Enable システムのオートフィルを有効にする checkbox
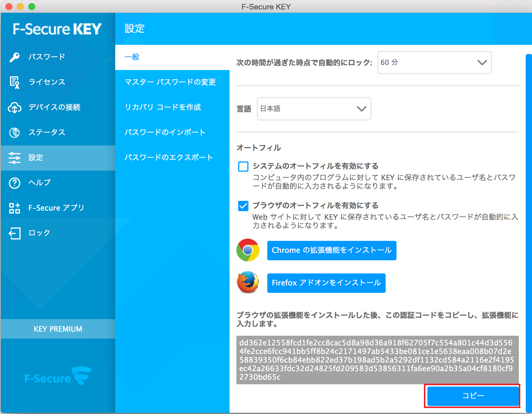The height and width of the screenshot is (414, 532). 243,166
